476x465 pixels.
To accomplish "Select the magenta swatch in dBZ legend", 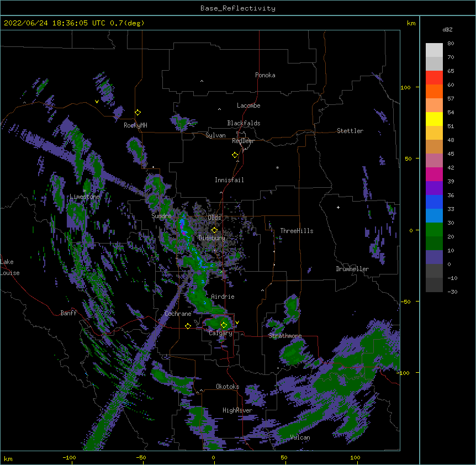I will point(434,174).
